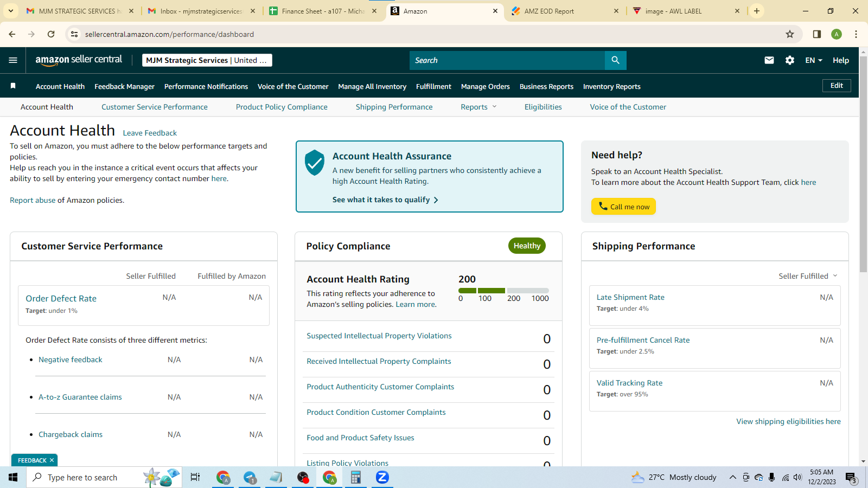Open the EN language dropdown
The width and height of the screenshot is (868, 488).
point(814,60)
